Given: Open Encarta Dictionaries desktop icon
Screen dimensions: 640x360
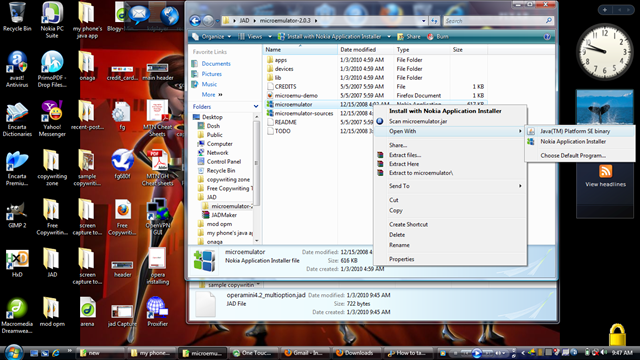Looking at the screenshot, I should [x=17, y=119].
